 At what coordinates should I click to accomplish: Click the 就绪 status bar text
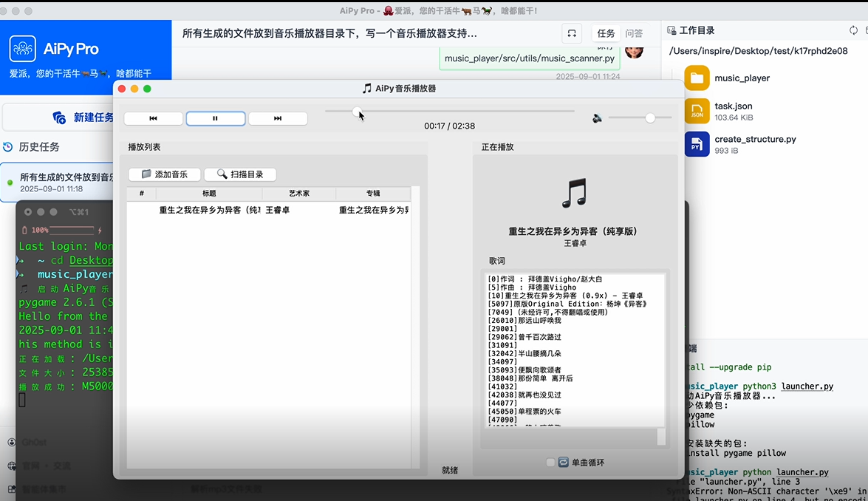(x=450, y=470)
